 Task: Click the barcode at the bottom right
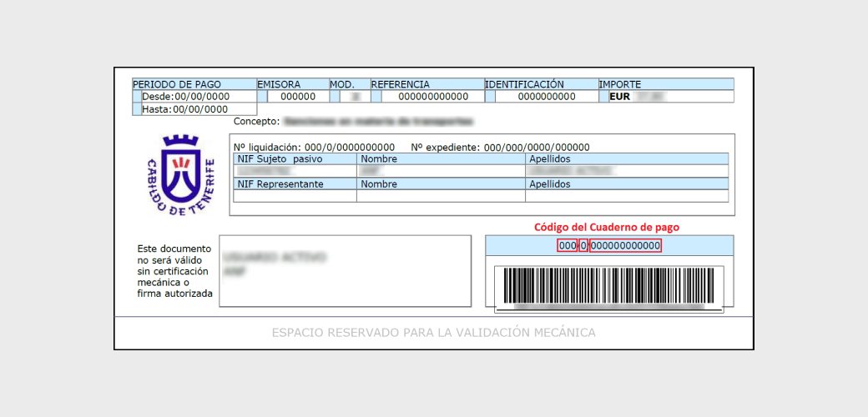(609, 285)
